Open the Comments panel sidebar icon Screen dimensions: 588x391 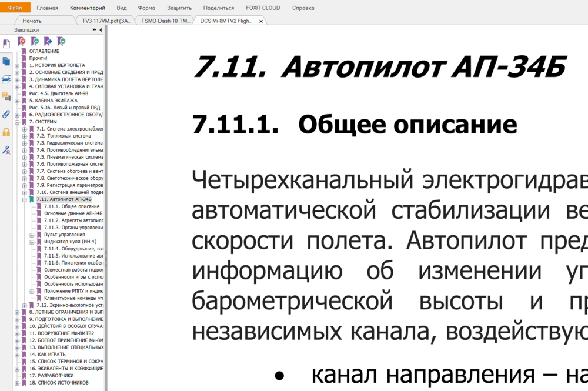[x=6, y=96]
